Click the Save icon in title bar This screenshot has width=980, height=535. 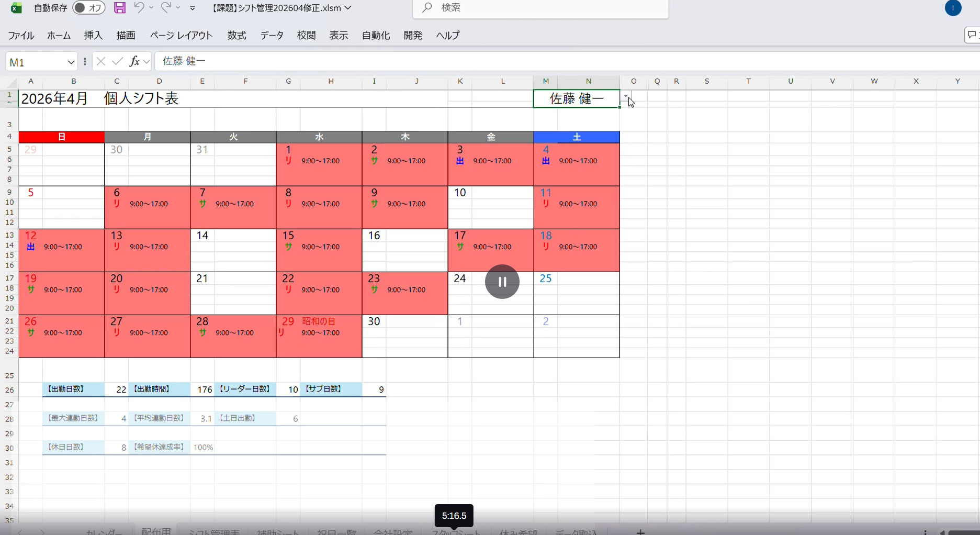(x=120, y=8)
